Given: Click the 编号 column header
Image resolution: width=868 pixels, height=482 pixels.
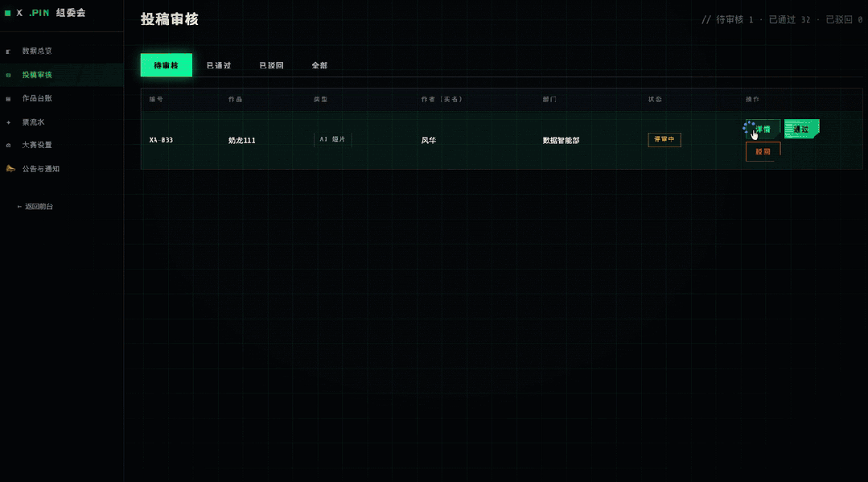Looking at the screenshot, I should 156,100.
